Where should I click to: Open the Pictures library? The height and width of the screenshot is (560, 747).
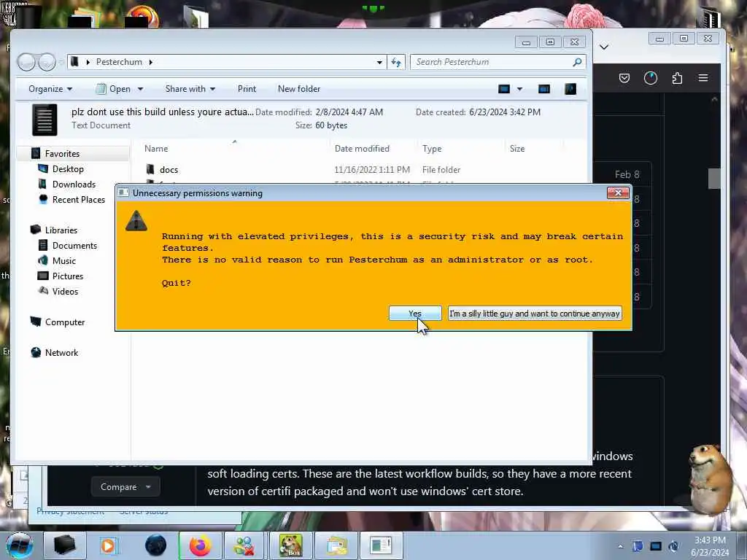[67, 276]
